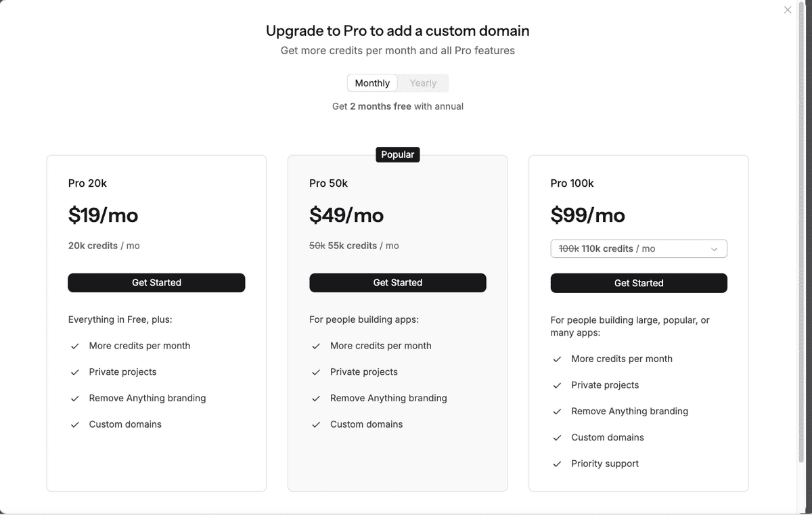Switch billing to Yearly
The width and height of the screenshot is (812, 515).
click(x=423, y=83)
